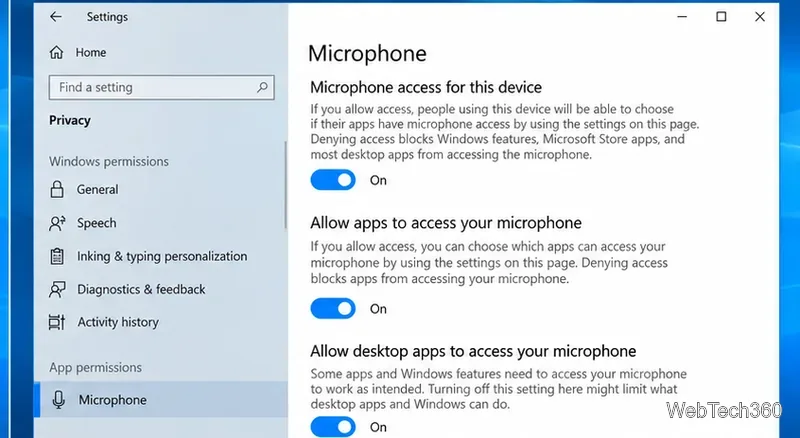Select the Microphone icon in sidebar
The height and width of the screenshot is (438, 800).
[x=59, y=400]
